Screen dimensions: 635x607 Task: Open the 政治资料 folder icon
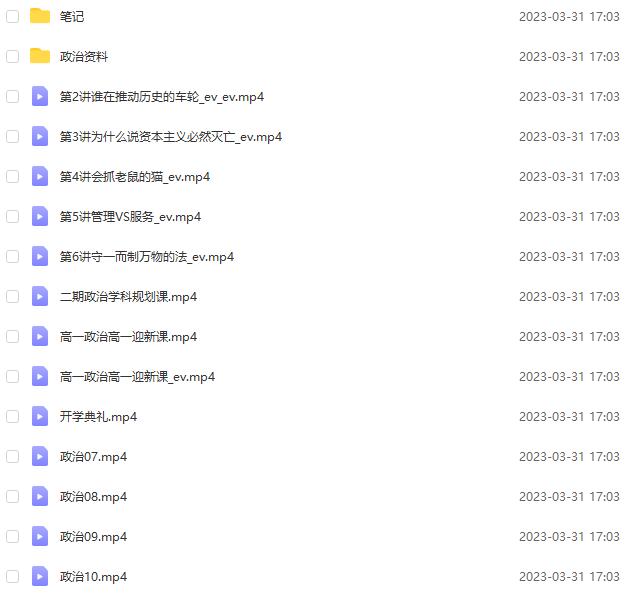pyautogui.click(x=40, y=56)
